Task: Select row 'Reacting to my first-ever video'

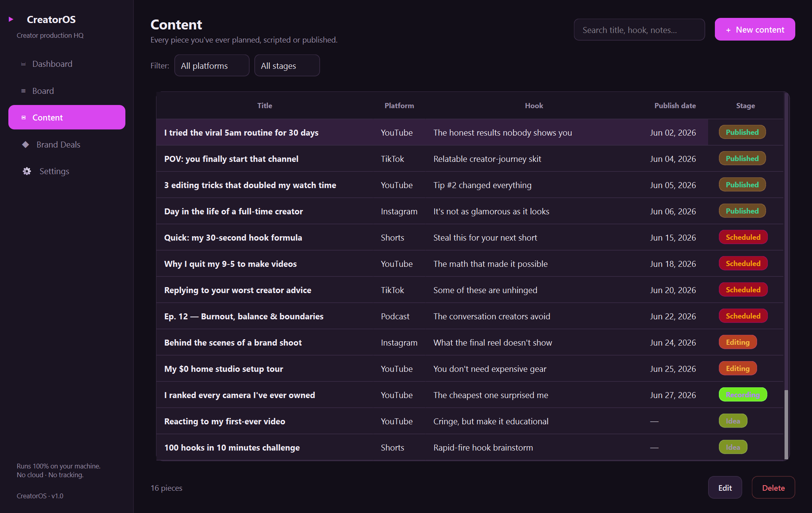Action: pyautogui.click(x=470, y=421)
